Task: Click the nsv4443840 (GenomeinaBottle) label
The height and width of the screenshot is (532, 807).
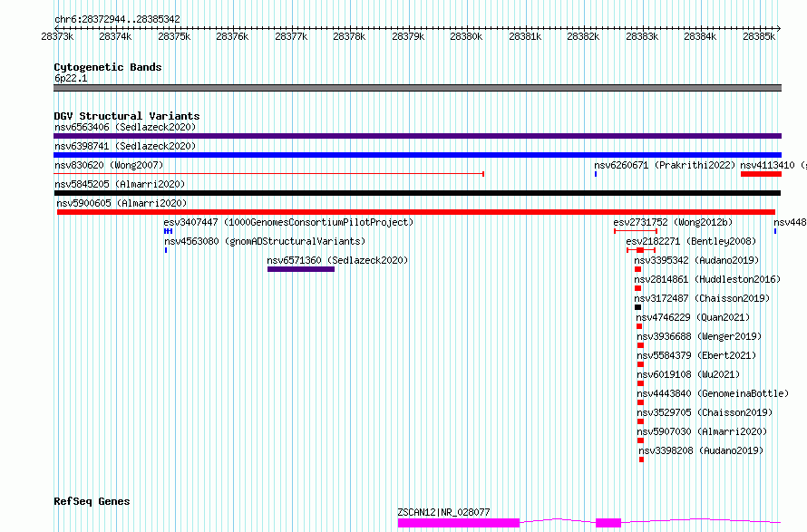Action: tap(713, 393)
